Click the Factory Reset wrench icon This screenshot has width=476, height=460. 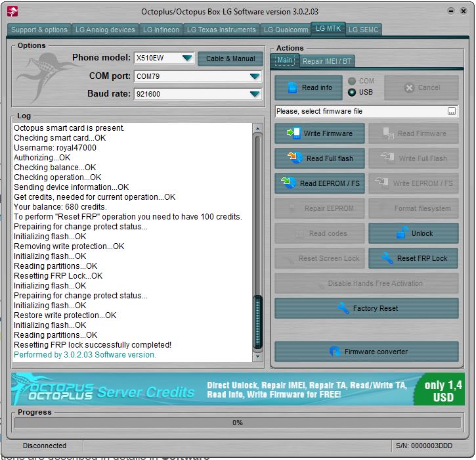click(x=342, y=308)
